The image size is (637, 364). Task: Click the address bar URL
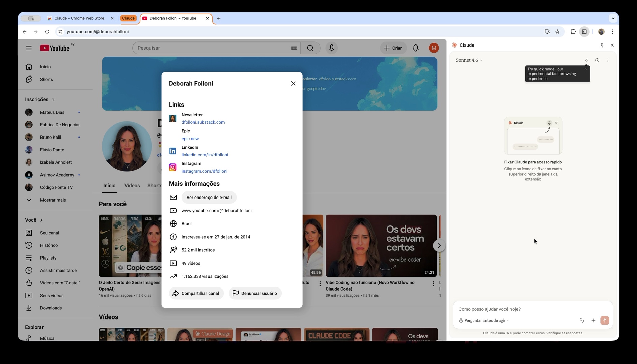98,32
